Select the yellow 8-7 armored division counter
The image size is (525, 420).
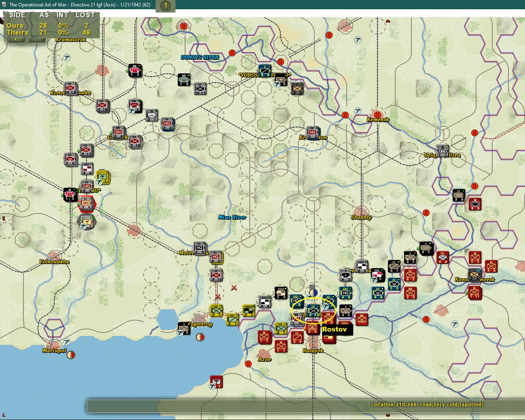[249, 311]
